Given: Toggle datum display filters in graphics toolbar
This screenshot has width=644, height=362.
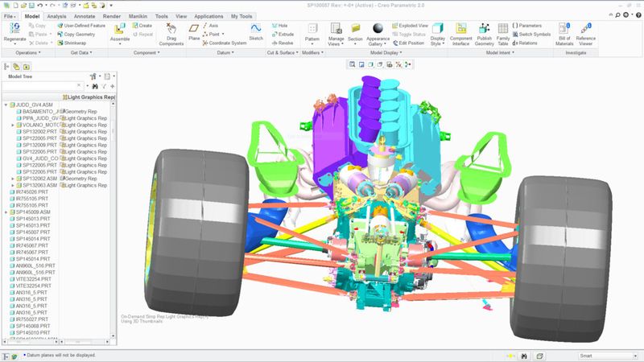Looking at the screenshot, I should [x=398, y=64].
